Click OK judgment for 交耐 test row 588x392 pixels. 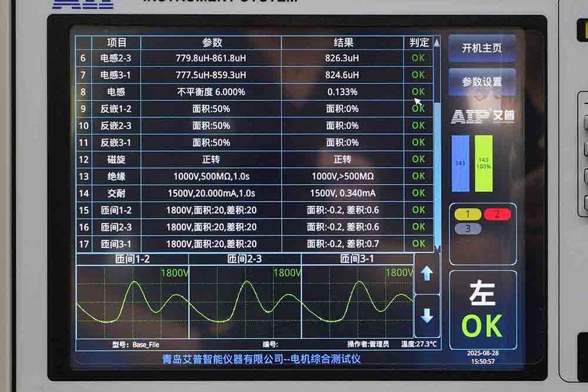click(417, 193)
